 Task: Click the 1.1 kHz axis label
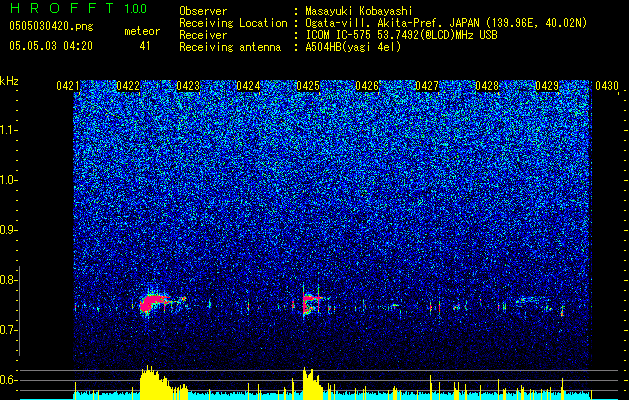(9, 130)
